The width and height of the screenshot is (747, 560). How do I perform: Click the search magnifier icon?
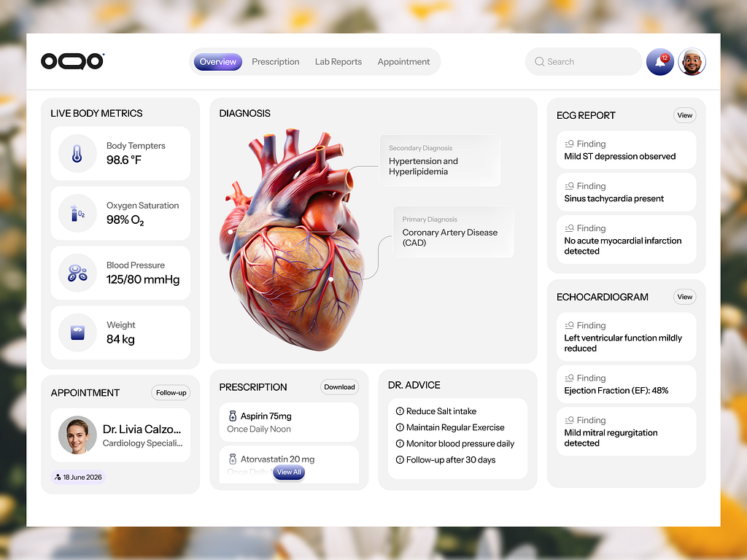tap(539, 61)
